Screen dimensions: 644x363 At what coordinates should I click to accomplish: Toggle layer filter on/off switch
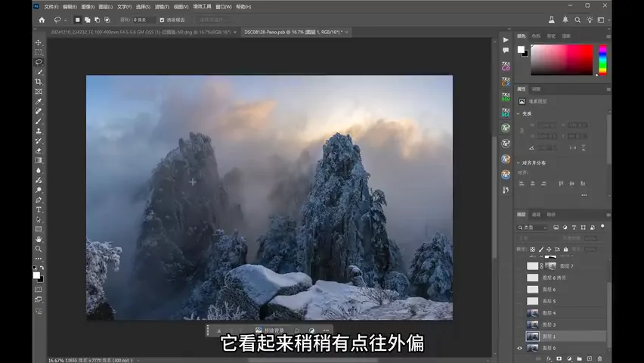[602, 226]
